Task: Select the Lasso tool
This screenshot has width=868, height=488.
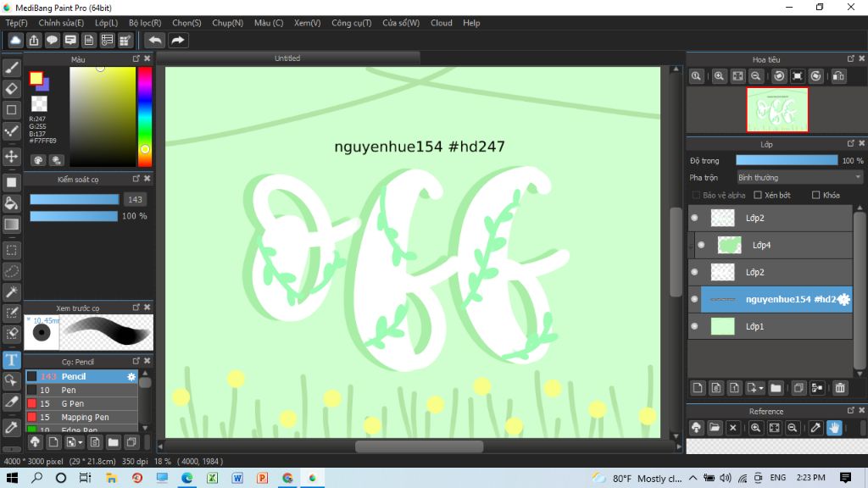Action: [x=12, y=271]
